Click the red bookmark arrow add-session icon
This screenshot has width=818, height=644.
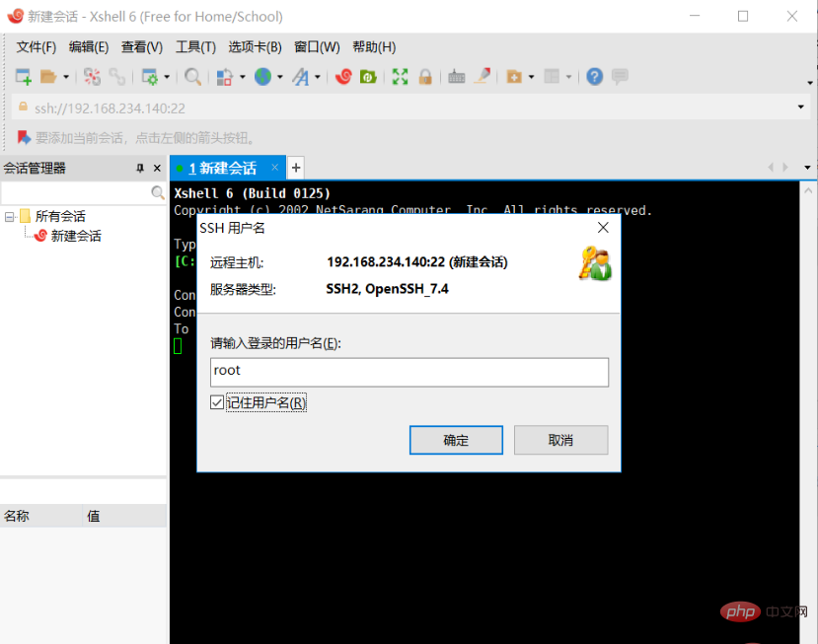tap(24, 138)
